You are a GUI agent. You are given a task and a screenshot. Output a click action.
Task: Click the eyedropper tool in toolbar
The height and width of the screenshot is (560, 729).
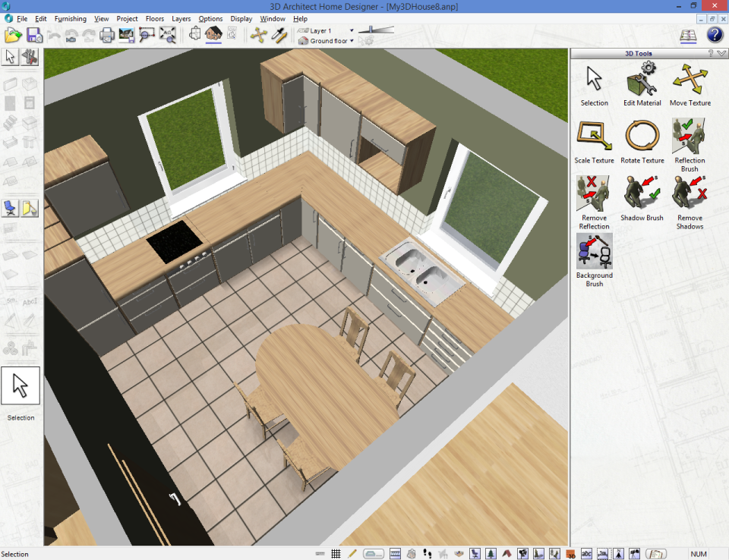point(279,36)
